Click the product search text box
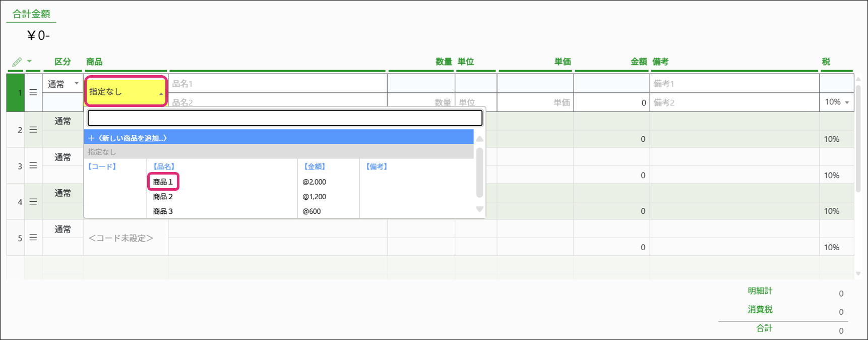This screenshot has height=340, width=868. pyautogui.click(x=285, y=118)
